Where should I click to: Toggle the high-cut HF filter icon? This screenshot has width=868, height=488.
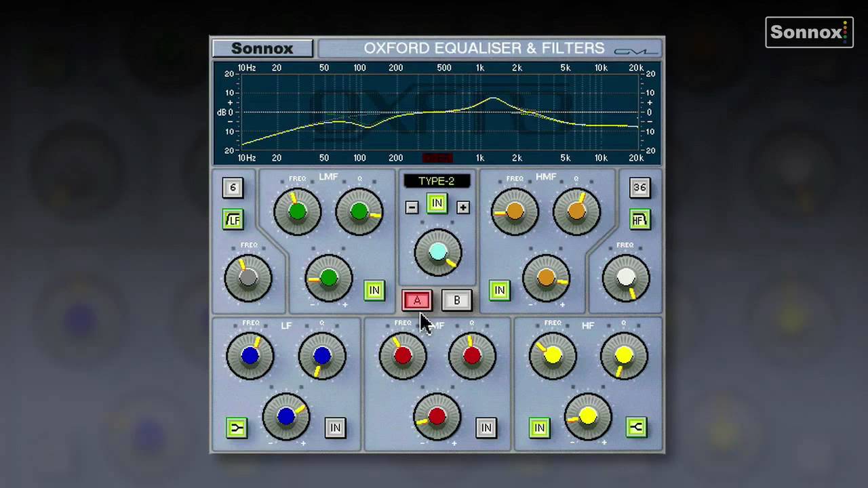[x=639, y=219]
